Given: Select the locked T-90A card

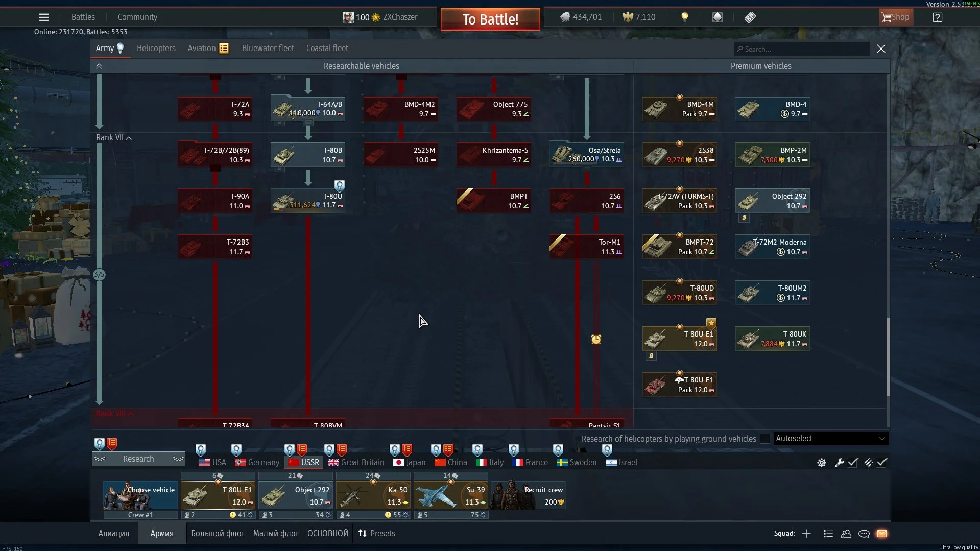Looking at the screenshot, I should pyautogui.click(x=214, y=201).
